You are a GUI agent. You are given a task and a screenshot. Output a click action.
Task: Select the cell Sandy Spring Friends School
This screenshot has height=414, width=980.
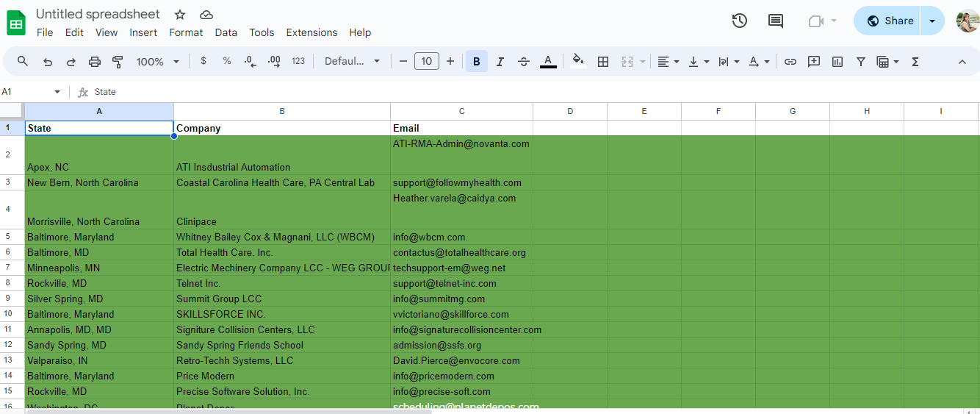[282, 345]
